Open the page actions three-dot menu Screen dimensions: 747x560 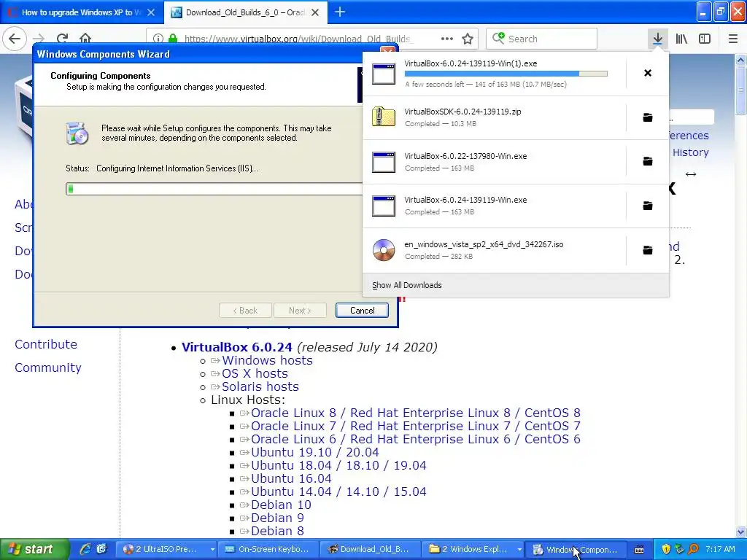447,39
